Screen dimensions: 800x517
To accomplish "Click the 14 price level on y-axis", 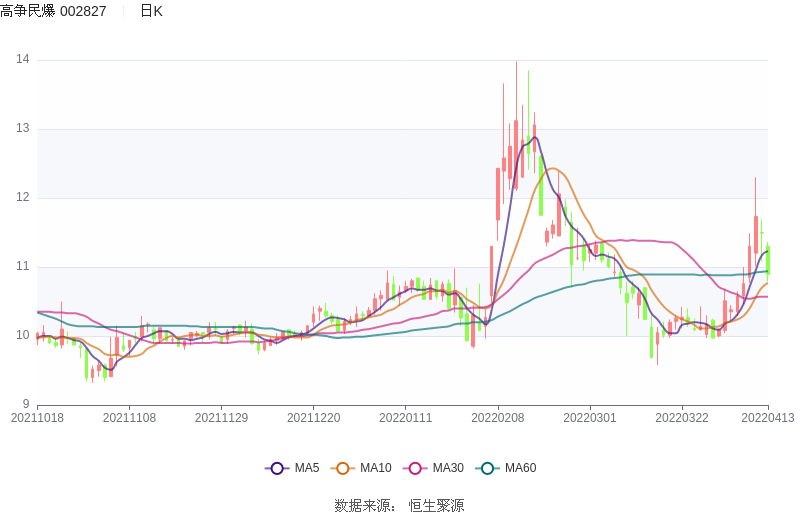I will click(22, 60).
